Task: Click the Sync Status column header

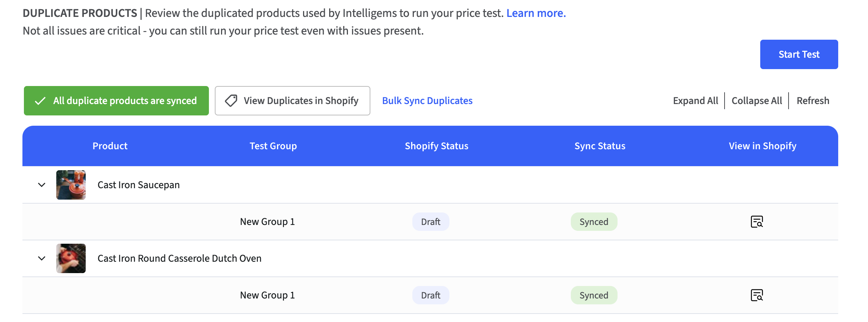Action: pos(600,146)
